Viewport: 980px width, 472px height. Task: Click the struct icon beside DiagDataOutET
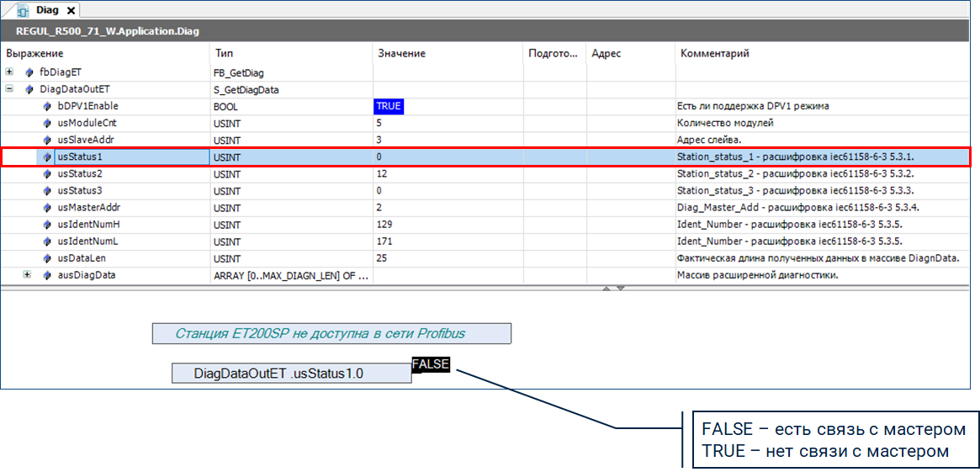29,89
